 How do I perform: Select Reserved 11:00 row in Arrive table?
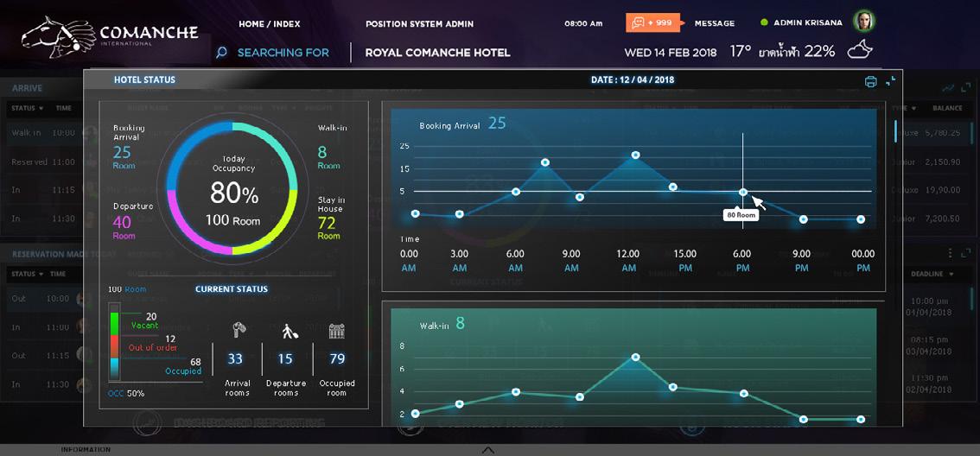click(47, 161)
